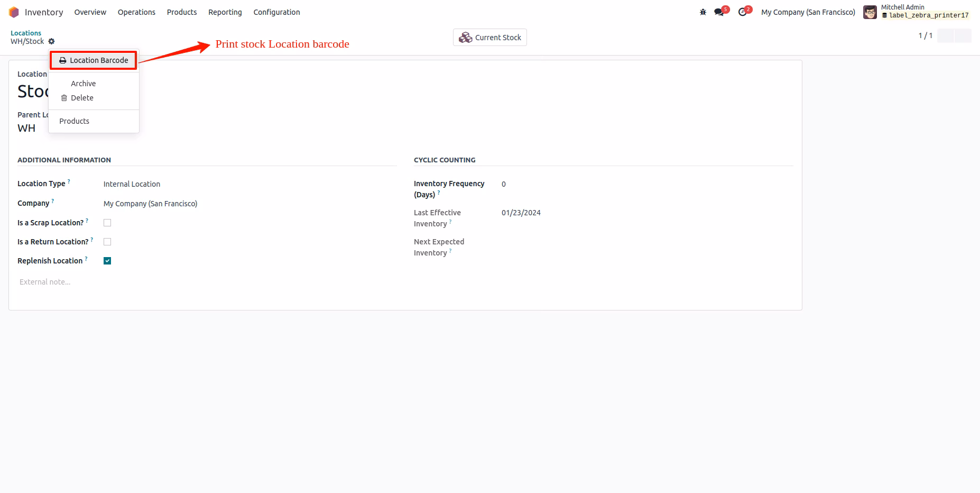Select Location Barcode from the action menu
980x493 pixels.
coord(94,60)
